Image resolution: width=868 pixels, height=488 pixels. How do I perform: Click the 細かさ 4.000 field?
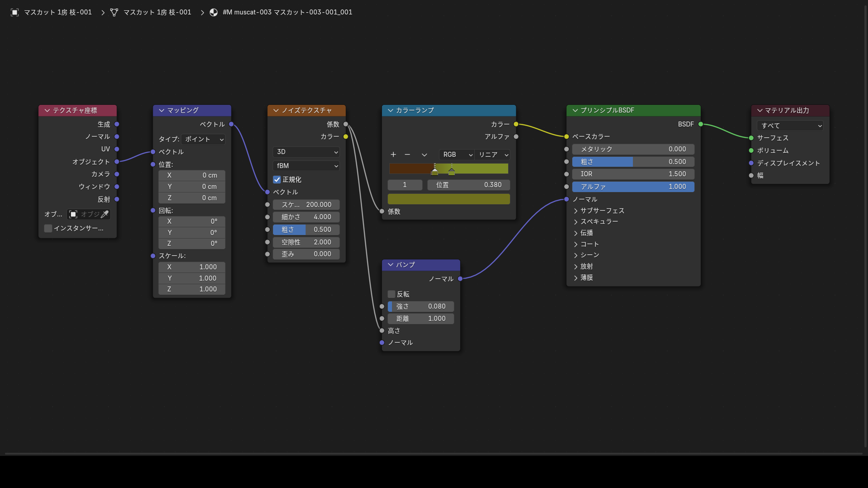point(306,217)
